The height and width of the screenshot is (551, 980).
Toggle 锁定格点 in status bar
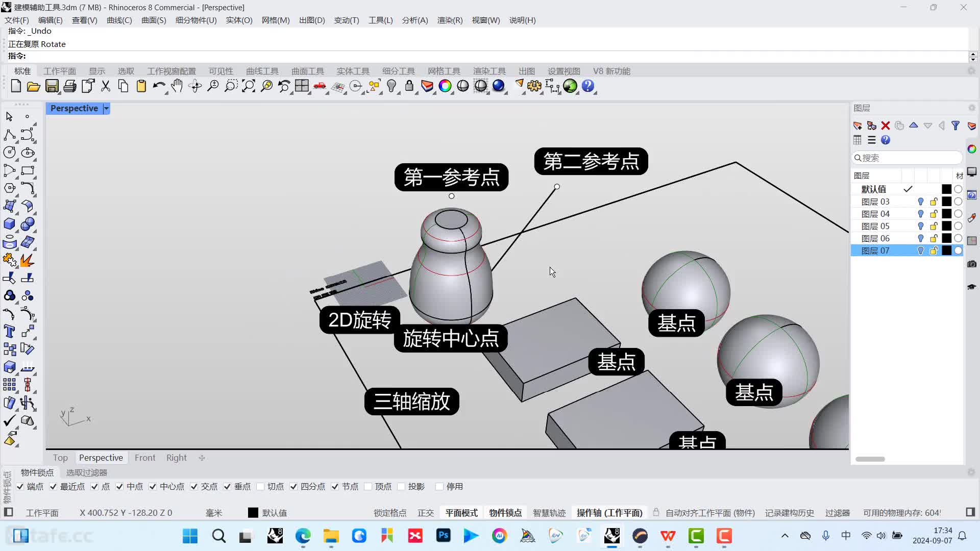pos(390,513)
